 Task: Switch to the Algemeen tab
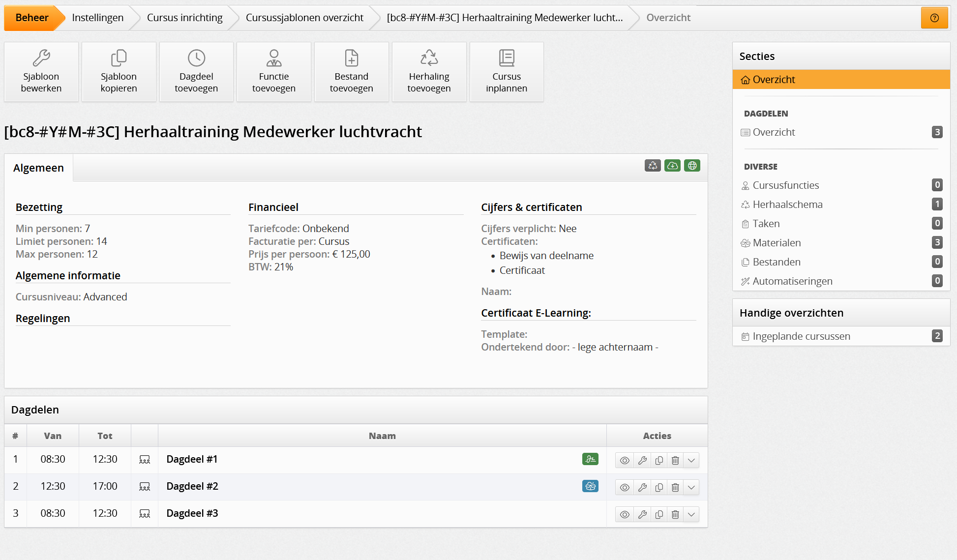(38, 168)
